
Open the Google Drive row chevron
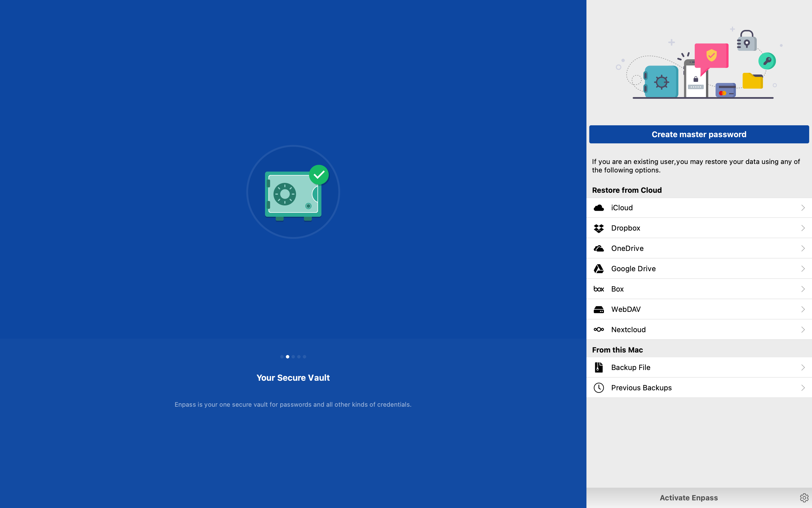tap(803, 269)
